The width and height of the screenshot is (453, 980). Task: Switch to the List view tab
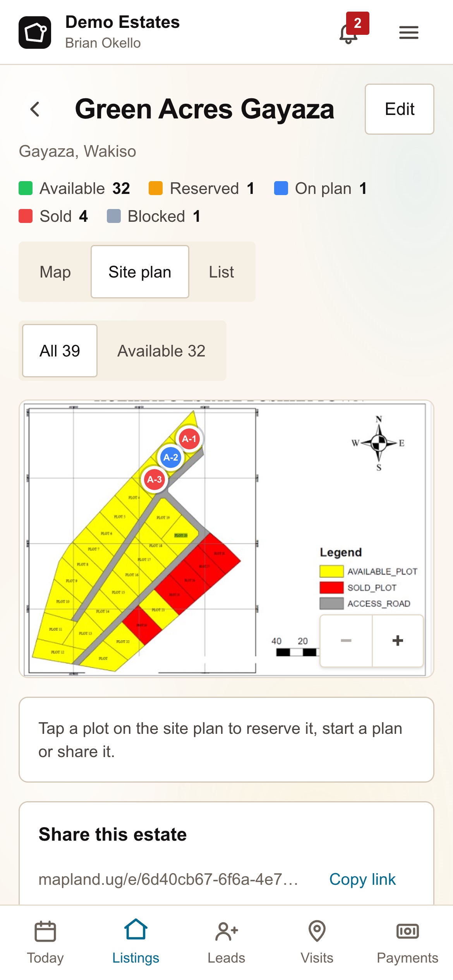(x=221, y=272)
